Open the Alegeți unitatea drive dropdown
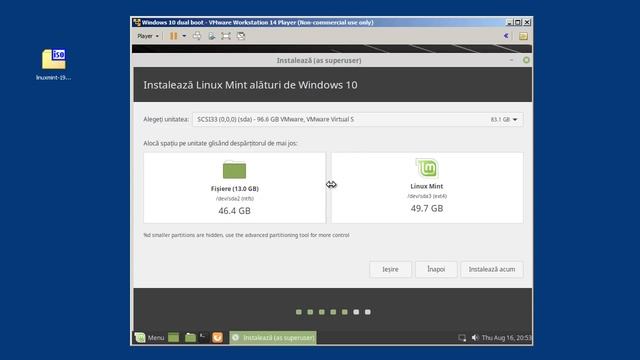640x360 pixels. [x=358, y=119]
